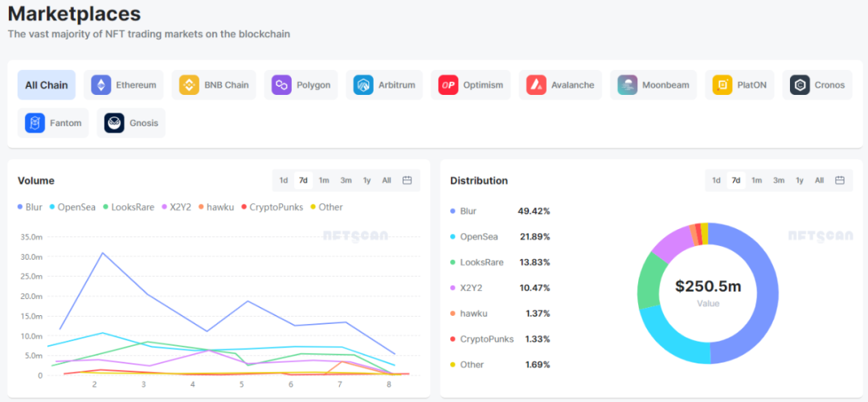Click the Polygon chain logo icon
Image resolution: width=868 pixels, height=402 pixels.
[282, 84]
